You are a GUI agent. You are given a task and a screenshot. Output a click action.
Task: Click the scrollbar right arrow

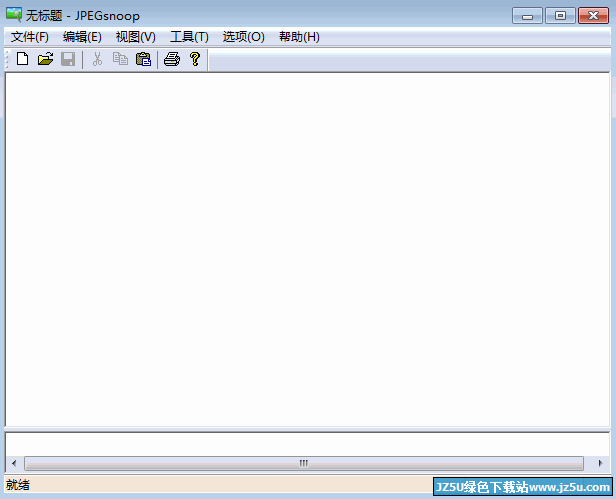click(x=600, y=463)
